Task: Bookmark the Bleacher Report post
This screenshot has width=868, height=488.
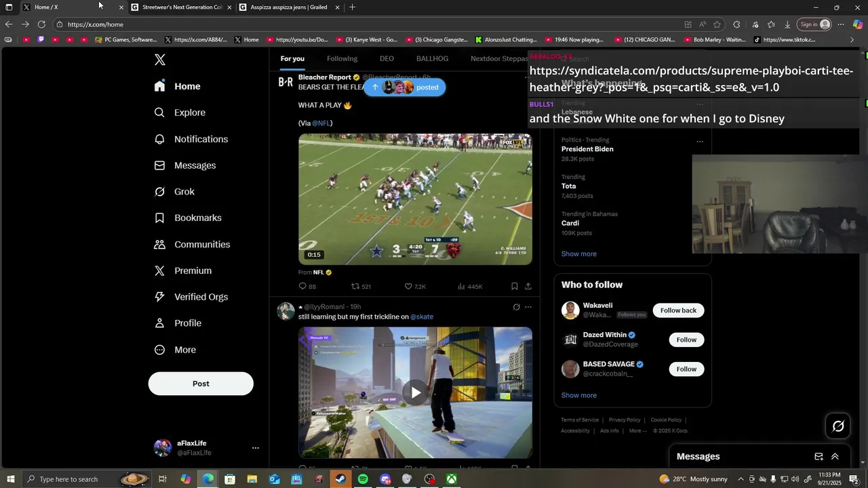Action: pos(515,287)
